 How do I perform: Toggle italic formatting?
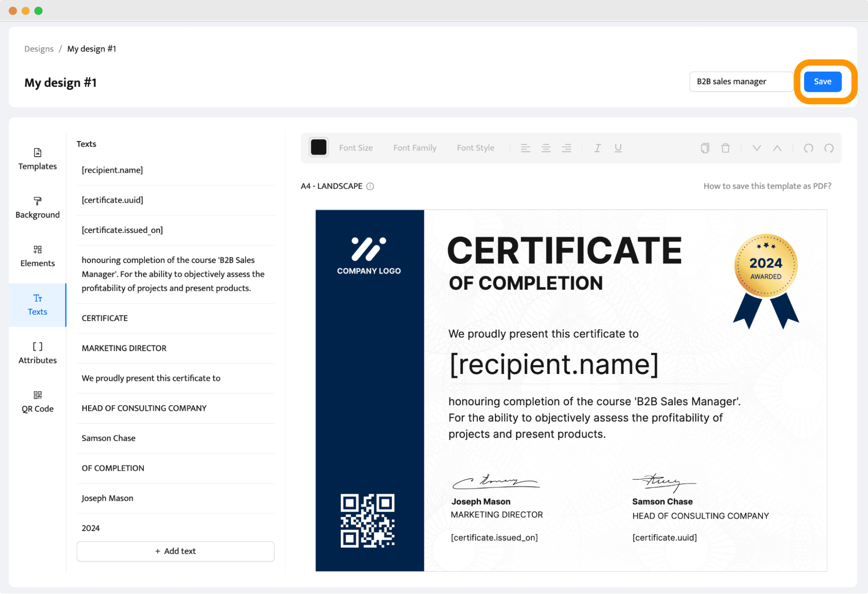(597, 148)
